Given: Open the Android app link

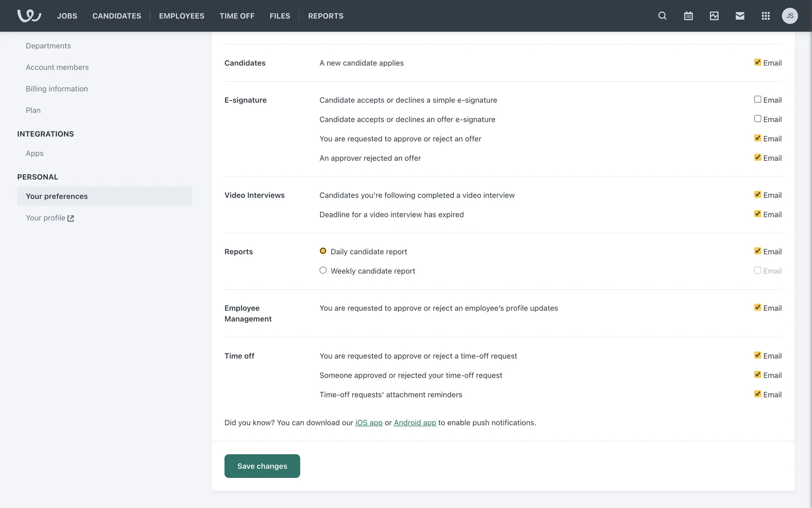Looking at the screenshot, I should coord(414,422).
